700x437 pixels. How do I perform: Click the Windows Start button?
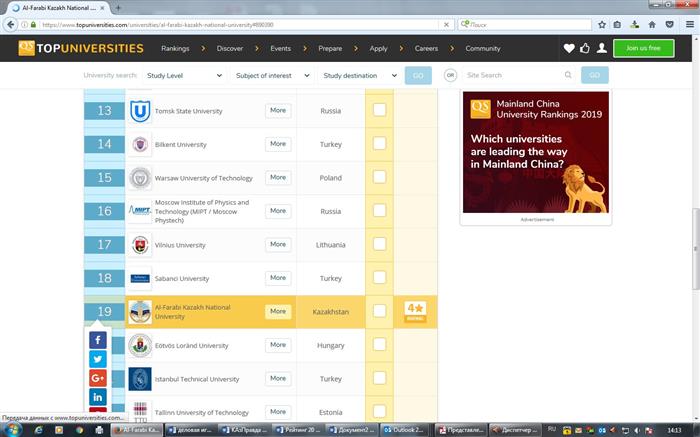(x=12, y=430)
